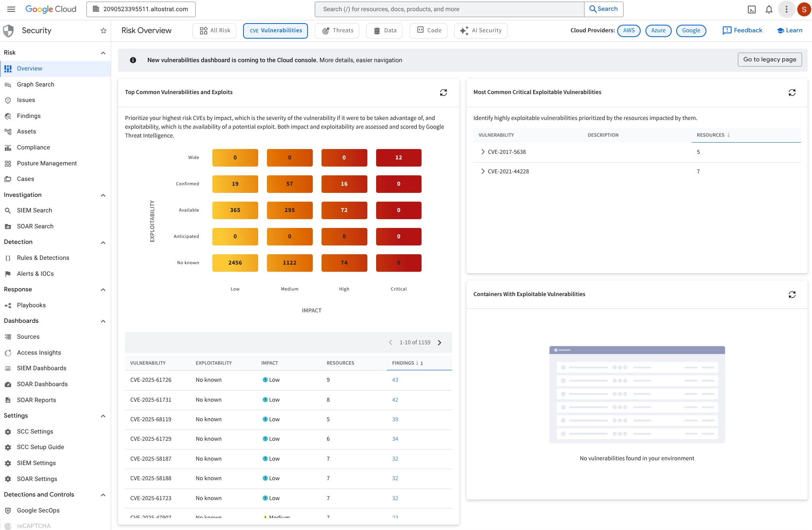Expand the CVE-2017-5638 row
The image size is (812, 530).
tap(482, 152)
